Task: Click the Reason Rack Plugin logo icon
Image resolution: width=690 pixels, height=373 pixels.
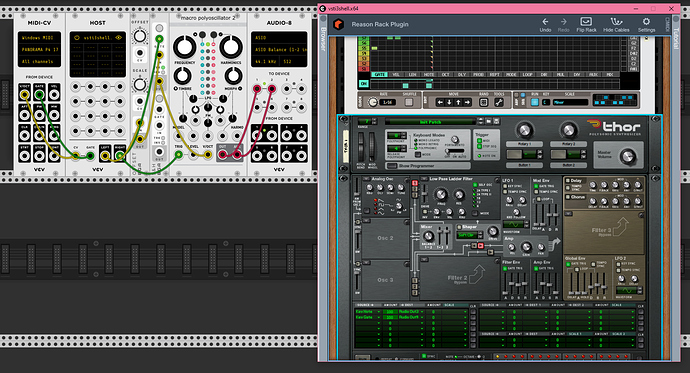Action: [338, 24]
